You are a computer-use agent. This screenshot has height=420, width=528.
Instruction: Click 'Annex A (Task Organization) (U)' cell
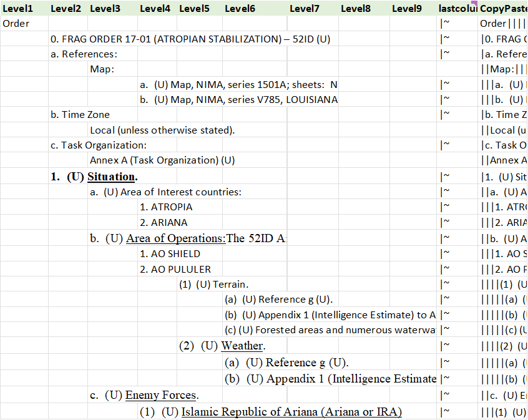pyautogui.click(x=162, y=160)
